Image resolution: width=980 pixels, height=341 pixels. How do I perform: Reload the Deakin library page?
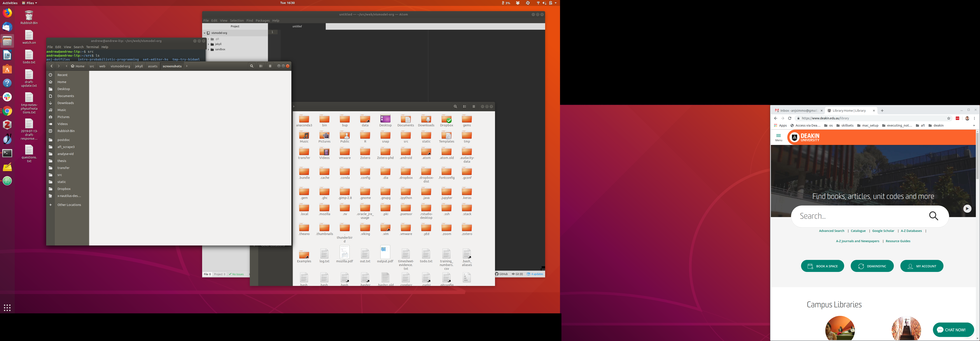(790, 118)
